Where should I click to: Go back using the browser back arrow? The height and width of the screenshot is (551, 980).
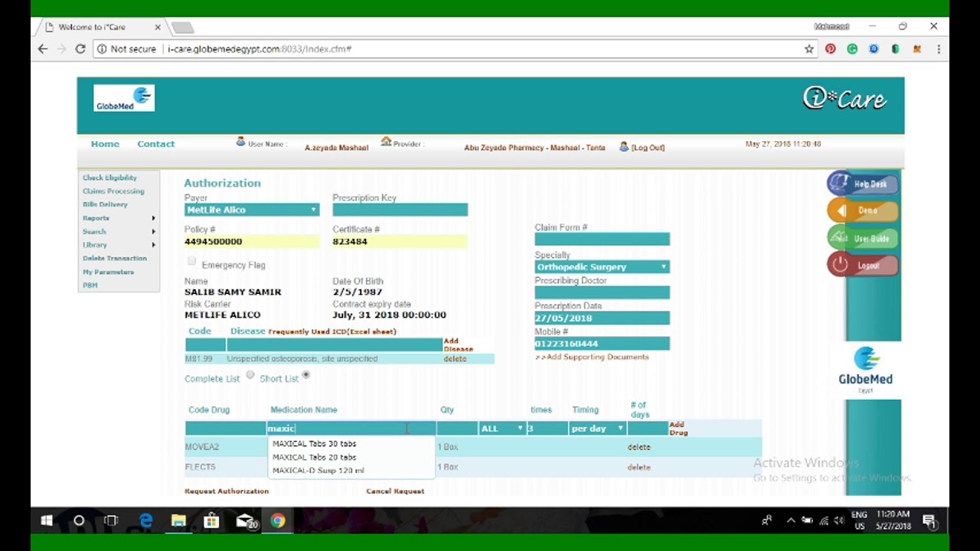click(x=43, y=49)
